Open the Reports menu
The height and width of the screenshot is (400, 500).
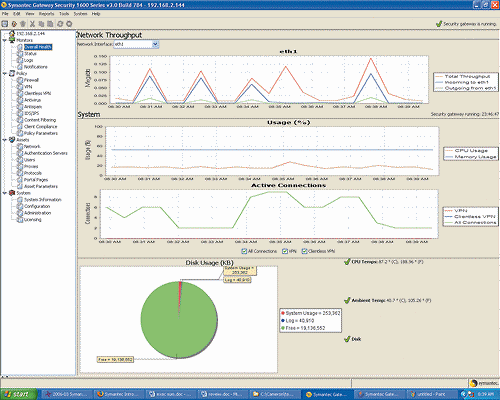[46, 14]
